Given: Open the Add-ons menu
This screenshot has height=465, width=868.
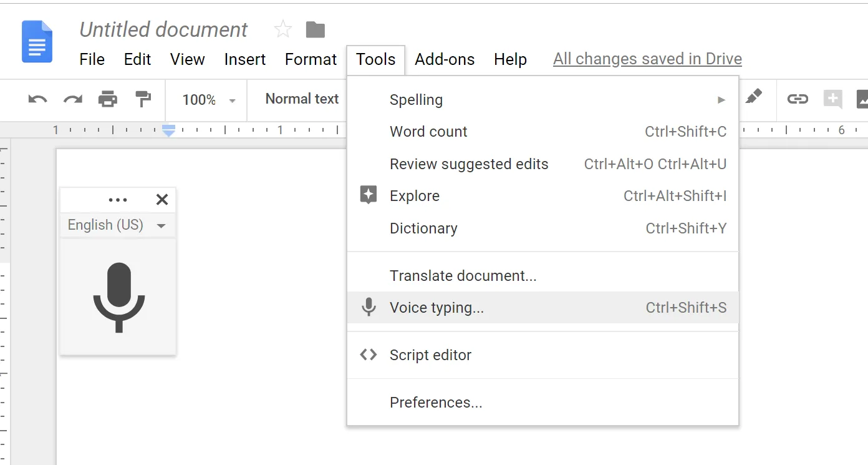Looking at the screenshot, I should (445, 59).
